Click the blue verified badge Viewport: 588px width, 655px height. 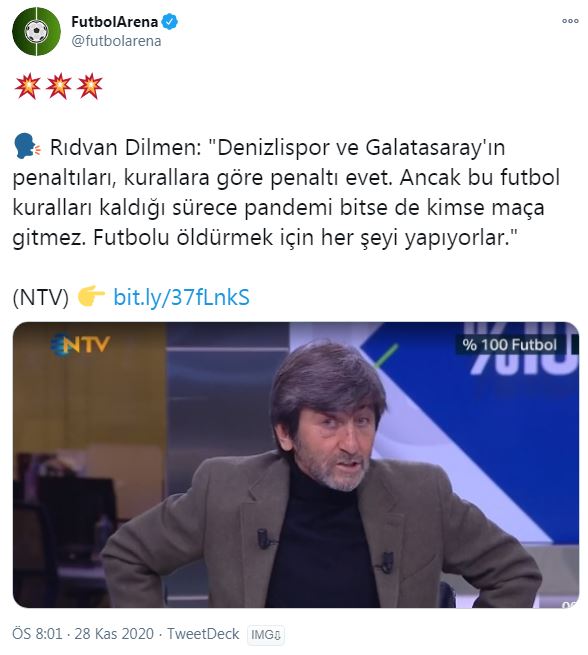[170, 21]
